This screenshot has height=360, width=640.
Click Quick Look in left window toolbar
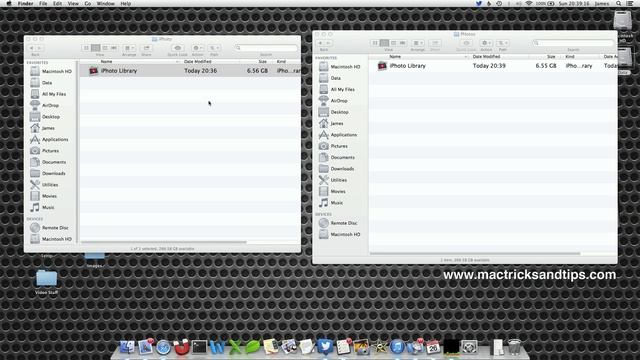[178, 48]
